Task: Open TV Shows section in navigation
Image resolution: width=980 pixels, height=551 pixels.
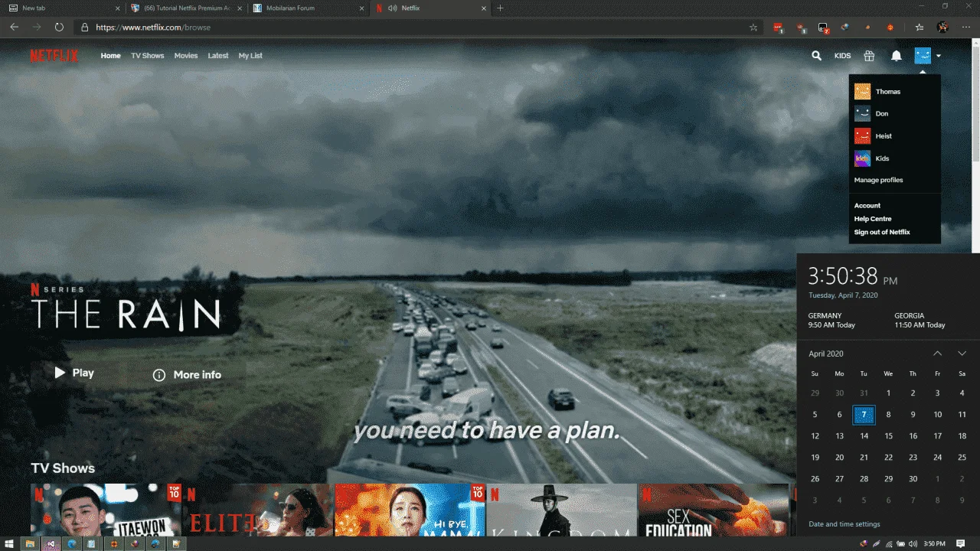Action: coord(148,56)
